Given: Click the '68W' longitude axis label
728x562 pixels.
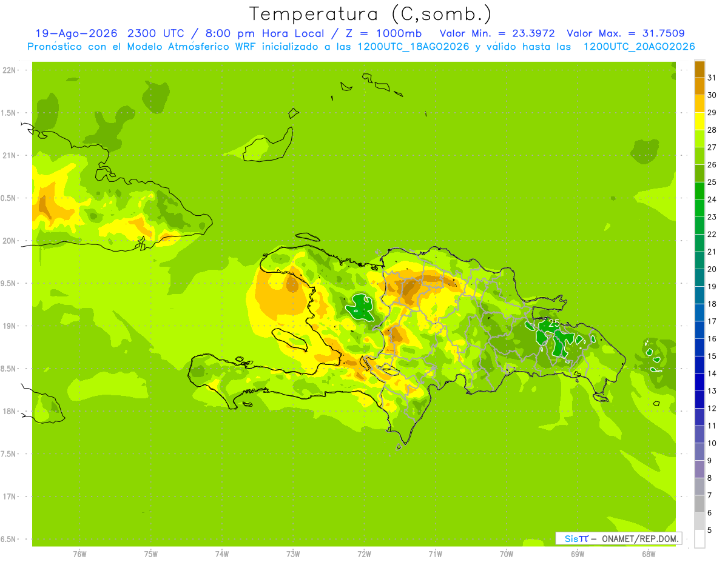Looking at the screenshot, I should (649, 554).
